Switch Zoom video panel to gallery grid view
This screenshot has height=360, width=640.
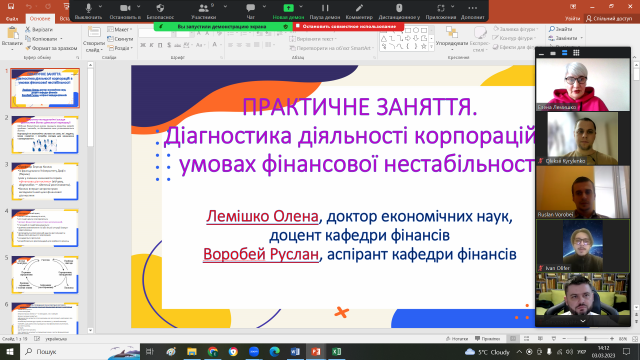pos(576,53)
